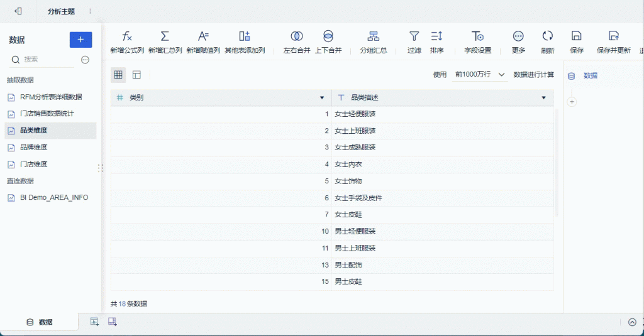Click the back/exit icon at top left
This screenshot has width=644, height=336.
coord(18,11)
